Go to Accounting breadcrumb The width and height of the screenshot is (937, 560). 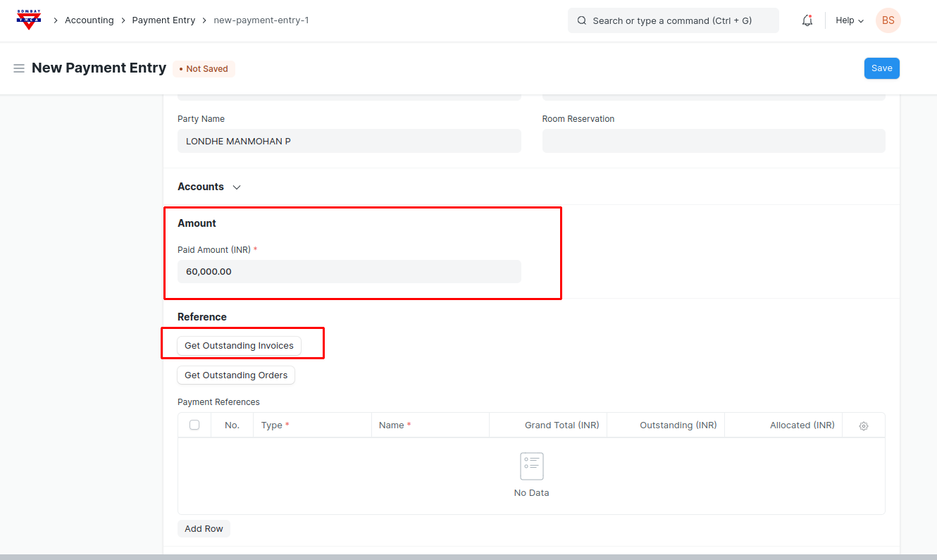coord(89,20)
